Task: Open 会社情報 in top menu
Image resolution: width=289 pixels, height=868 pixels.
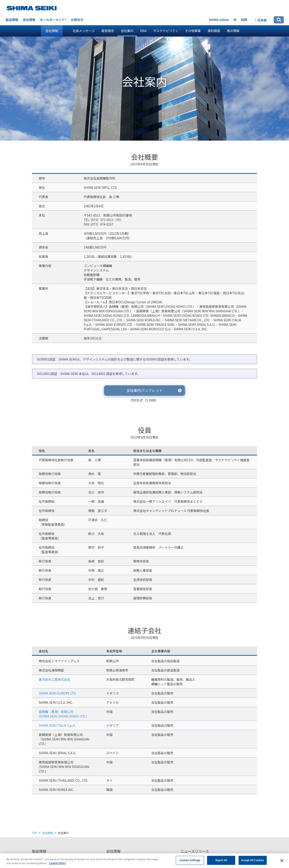Action: 29,20
